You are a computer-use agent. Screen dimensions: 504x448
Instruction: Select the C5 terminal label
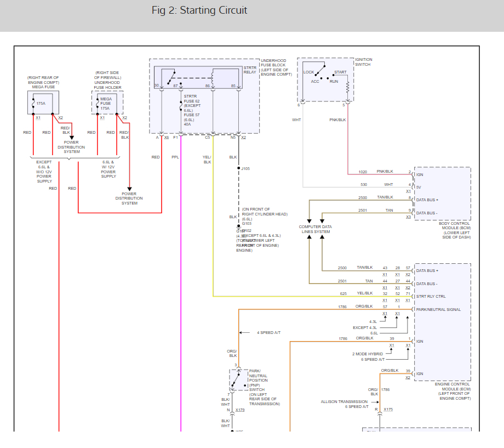point(208,138)
